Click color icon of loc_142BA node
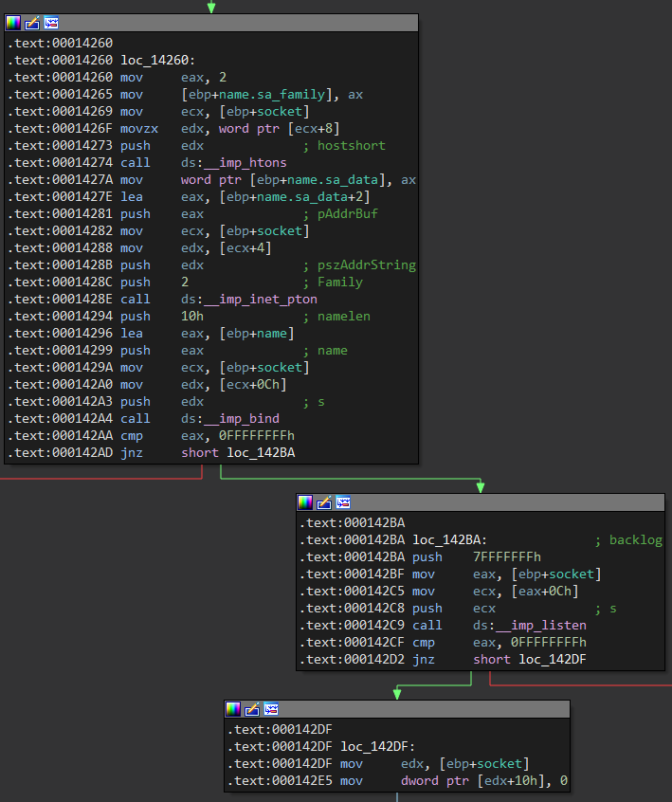The image size is (672, 802). [305, 502]
